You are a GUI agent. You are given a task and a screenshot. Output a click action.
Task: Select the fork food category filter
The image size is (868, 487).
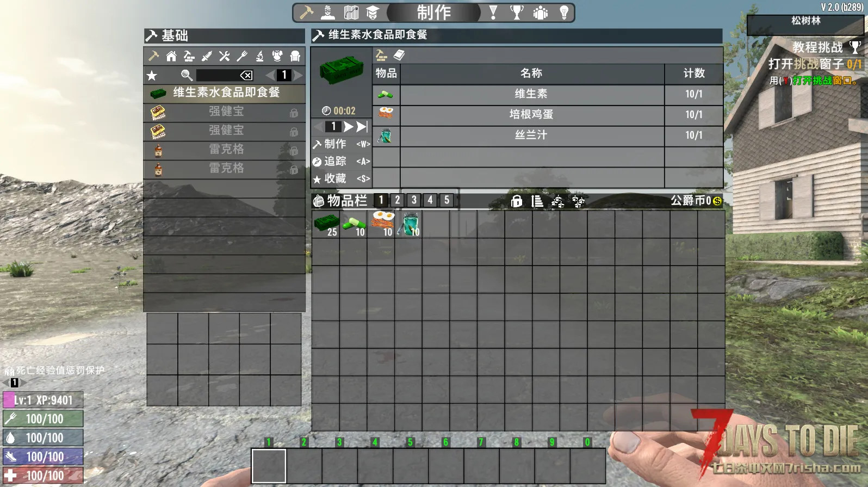[x=242, y=56]
